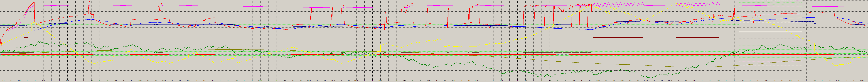
Task: Click the 03:00 time axis label
Action: [333, 81]
